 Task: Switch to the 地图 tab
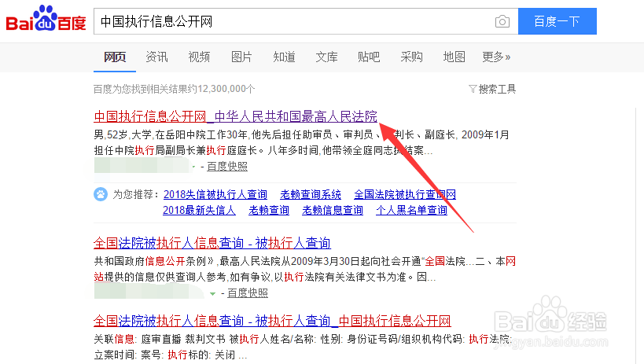point(454,57)
